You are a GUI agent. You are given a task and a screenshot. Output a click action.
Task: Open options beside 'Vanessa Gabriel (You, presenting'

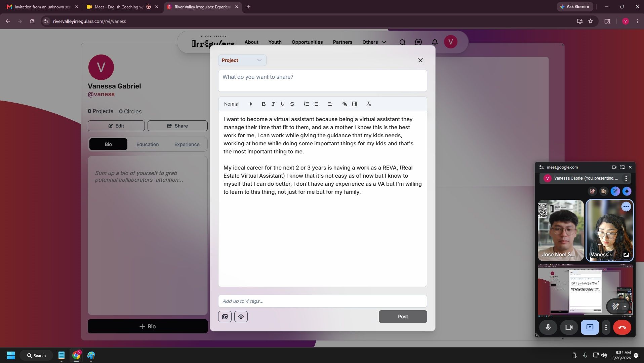(x=626, y=178)
